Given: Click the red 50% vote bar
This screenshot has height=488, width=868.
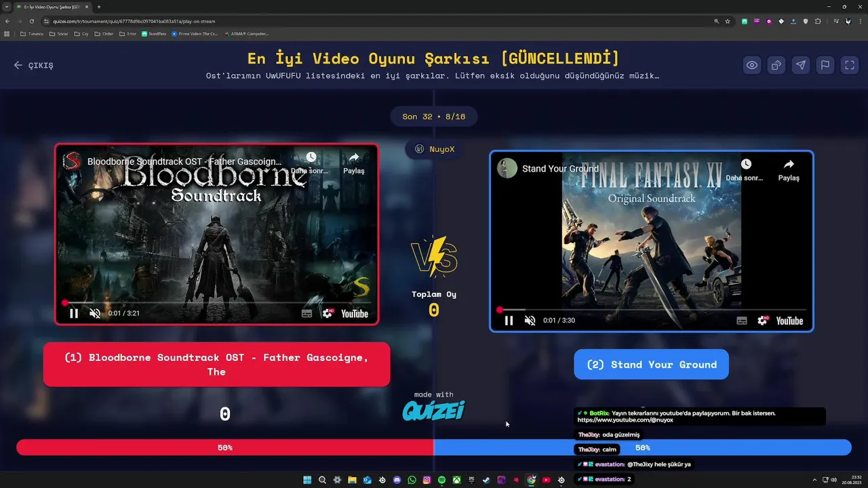Looking at the screenshot, I should [x=224, y=447].
